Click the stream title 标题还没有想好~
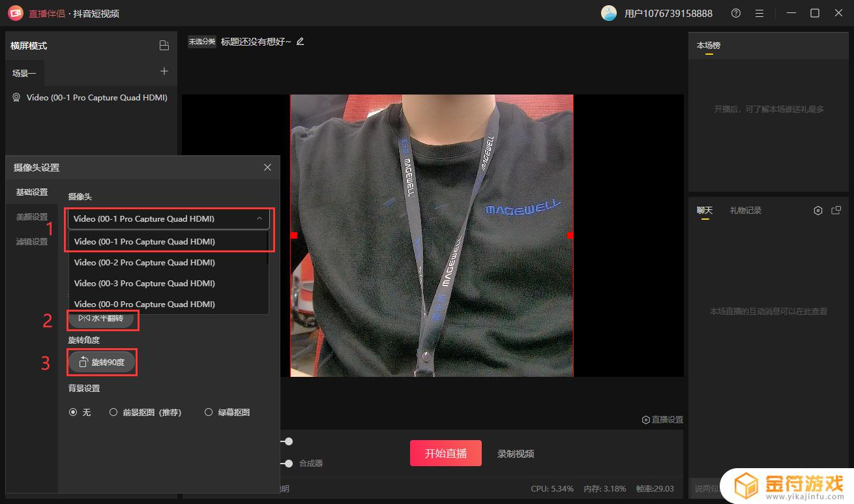Viewport: 854px width, 504px height. pos(256,42)
